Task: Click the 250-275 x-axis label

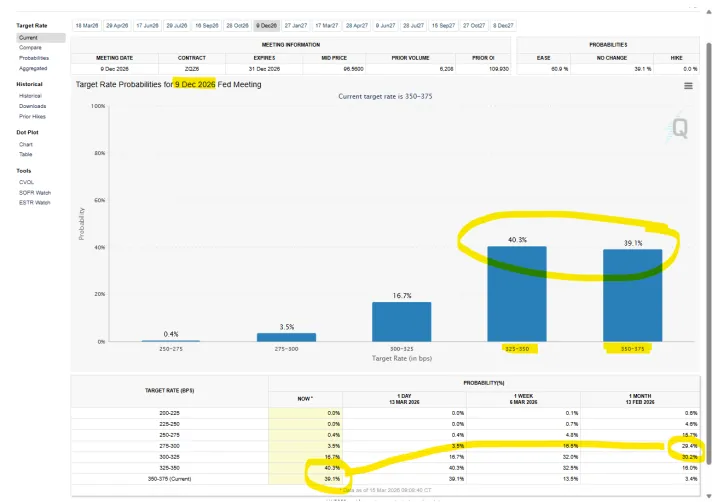Action: click(171, 349)
